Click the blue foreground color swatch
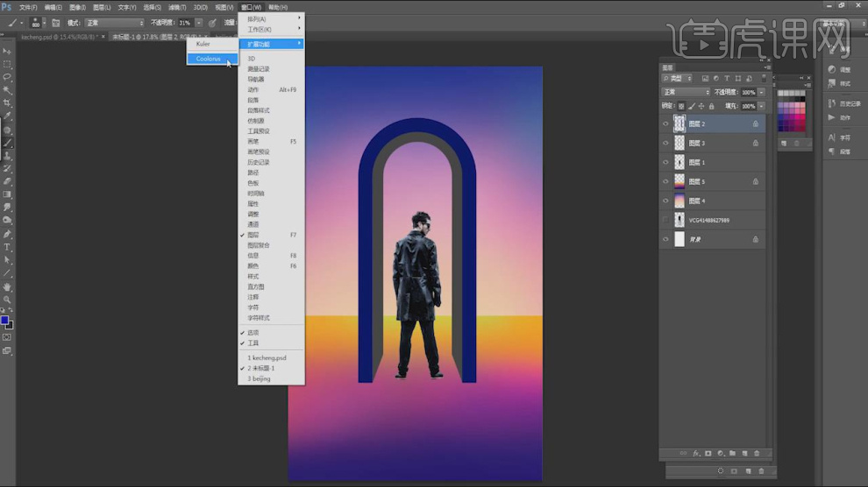 [x=5, y=321]
